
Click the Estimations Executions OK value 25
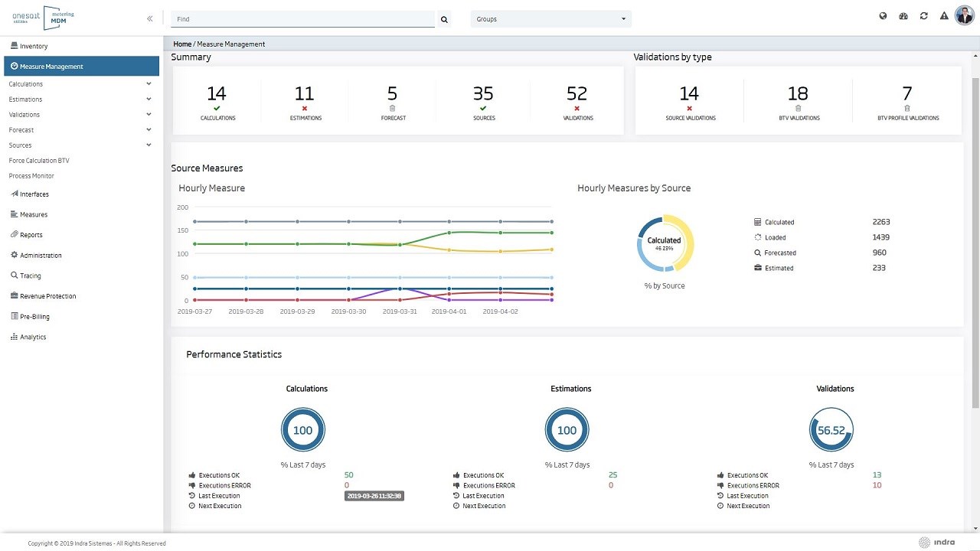click(612, 475)
